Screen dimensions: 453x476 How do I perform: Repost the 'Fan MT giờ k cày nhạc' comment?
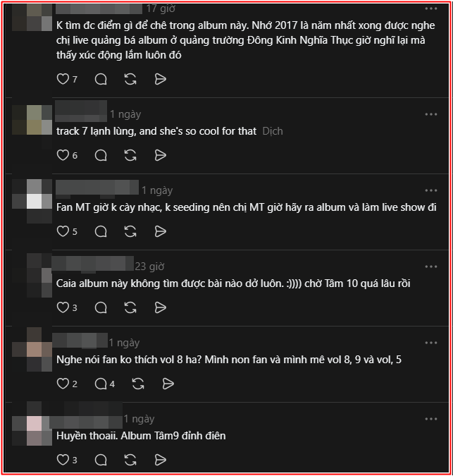[130, 231]
